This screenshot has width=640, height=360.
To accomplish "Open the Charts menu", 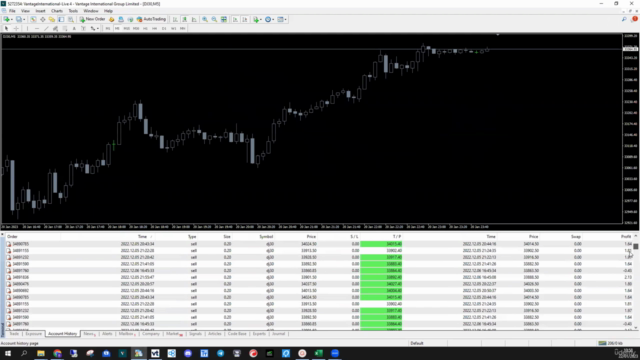I will (x=57, y=11).
